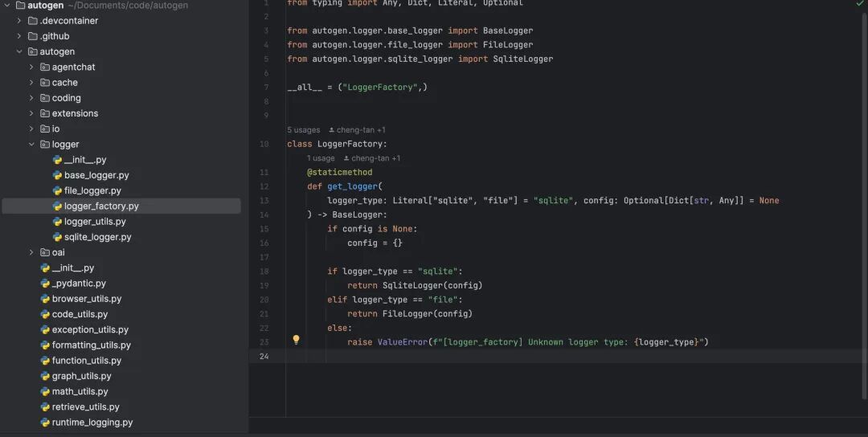This screenshot has height=437, width=868.
Task: Open graph_utils.py from the tree
Action: tap(81, 376)
